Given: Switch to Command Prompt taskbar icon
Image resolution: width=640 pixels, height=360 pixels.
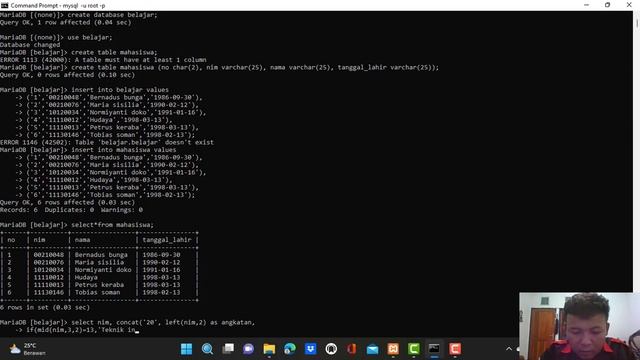Looking at the screenshot, I should point(434,349).
